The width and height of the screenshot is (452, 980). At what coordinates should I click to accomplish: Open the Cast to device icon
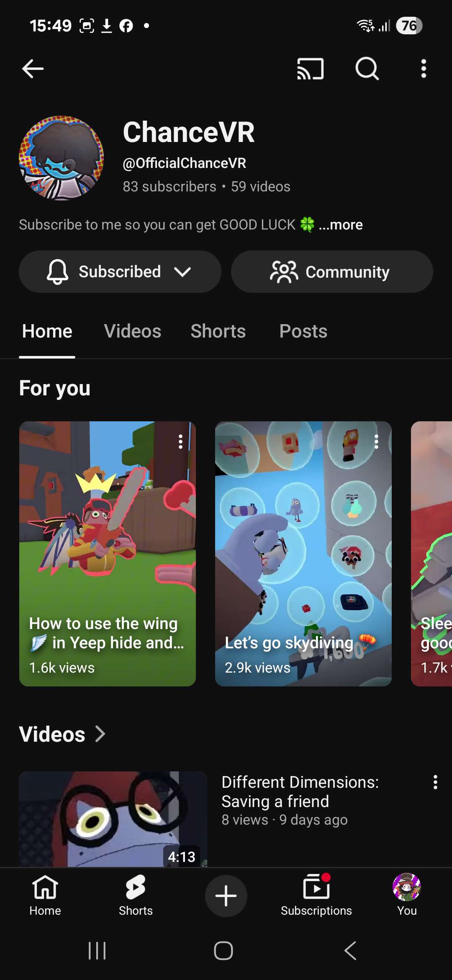coord(310,69)
